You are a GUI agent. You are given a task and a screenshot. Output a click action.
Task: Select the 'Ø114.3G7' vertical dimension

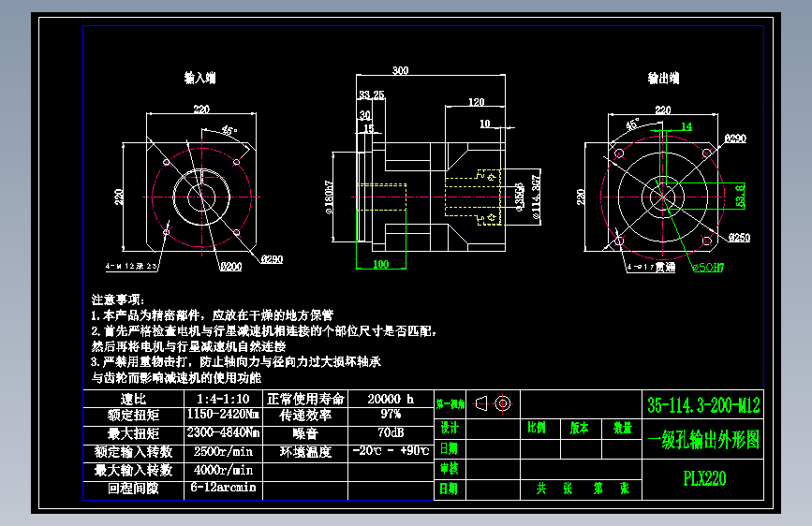pyautogui.click(x=537, y=197)
